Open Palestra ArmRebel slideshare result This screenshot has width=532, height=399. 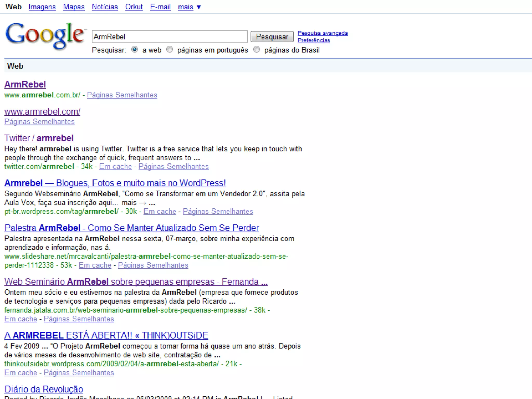[131, 228]
